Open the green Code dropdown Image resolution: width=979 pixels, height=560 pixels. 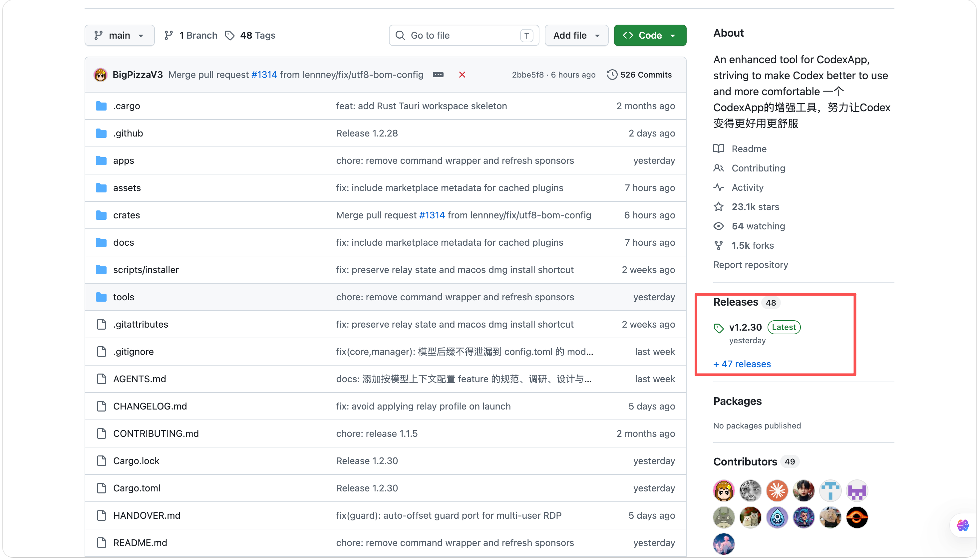[x=650, y=35]
